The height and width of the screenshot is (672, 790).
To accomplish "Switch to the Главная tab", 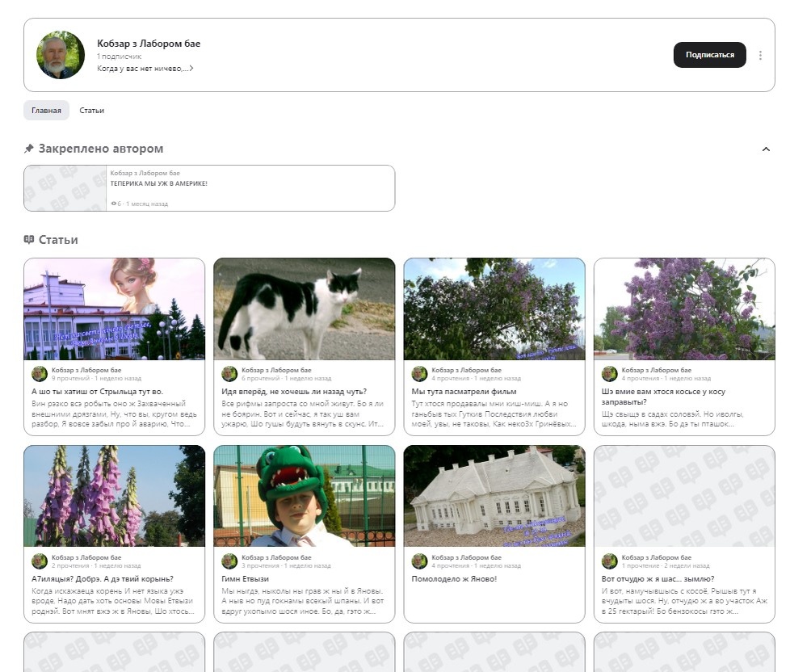I will pyautogui.click(x=46, y=111).
